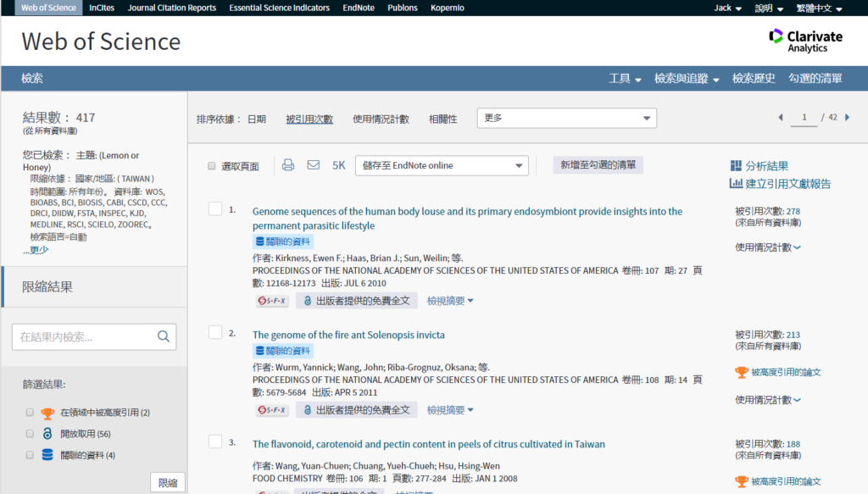This screenshot has height=494, width=868.
Task: Click the 新增至勾選的清單 button
Action: point(598,165)
